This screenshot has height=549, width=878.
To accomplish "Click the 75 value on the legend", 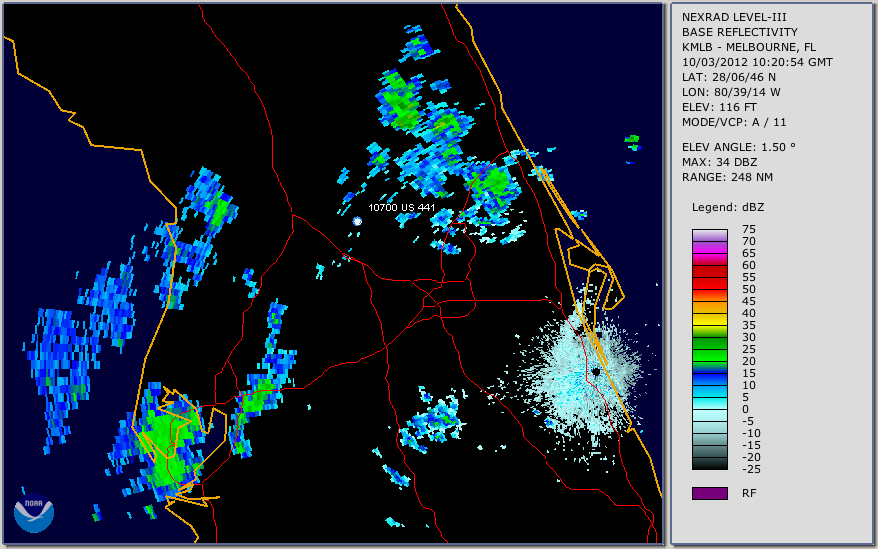I will click(749, 229).
